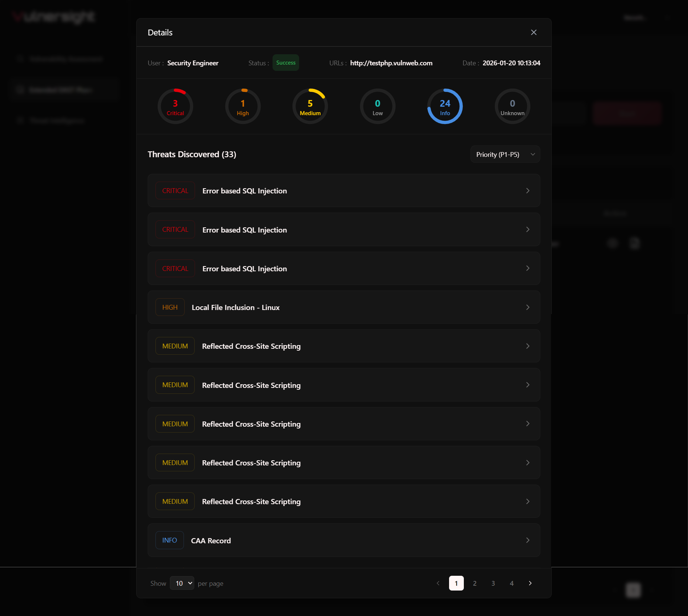Image resolution: width=688 pixels, height=616 pixels.
Task: Click the http://testphp.vulnweb.com URL
Action: 391,63
